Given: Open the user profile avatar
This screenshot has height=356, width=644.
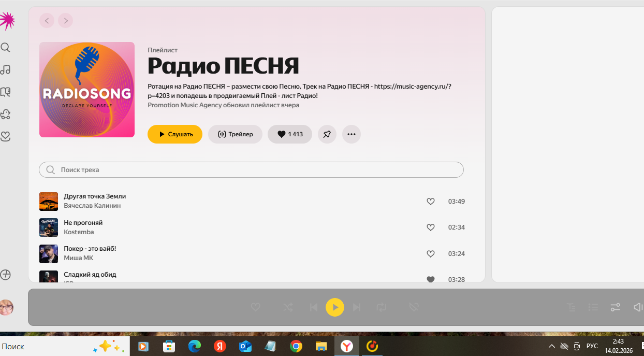Looking at the screenshot, I should pos(6,308).
